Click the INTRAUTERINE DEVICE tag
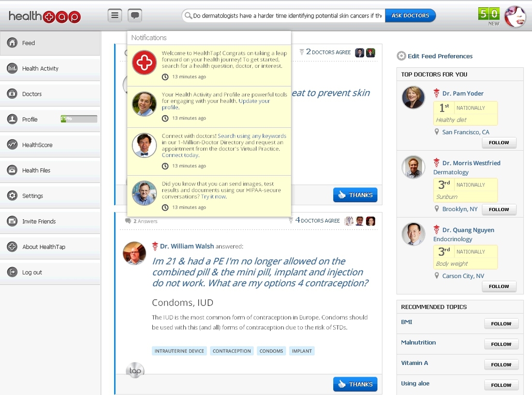 coord(179,351)
